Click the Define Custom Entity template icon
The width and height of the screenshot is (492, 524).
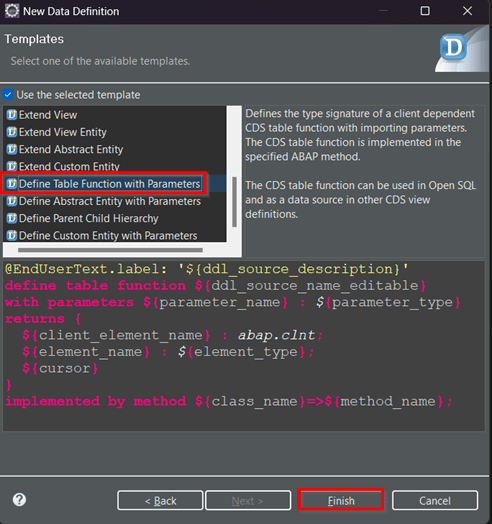pyautogui.click(x=11, y=236)
